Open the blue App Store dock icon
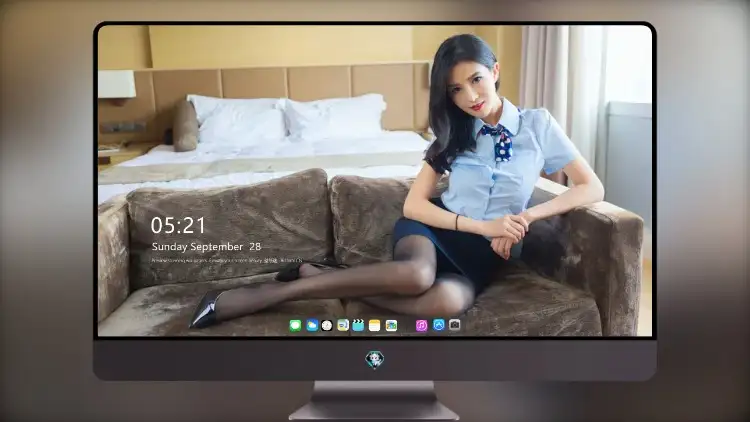Screen dimensions: 750x422 (439, 325)
